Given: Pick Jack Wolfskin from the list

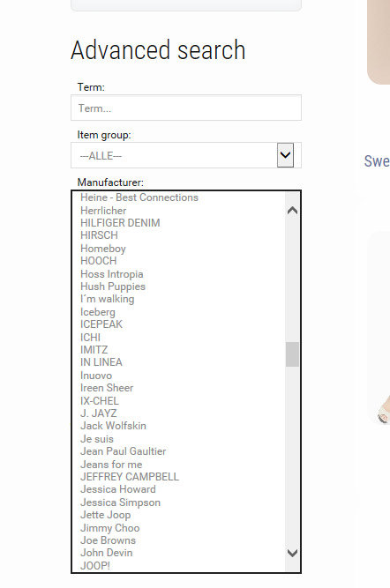Looking at the screenshot, I should 113,426.
